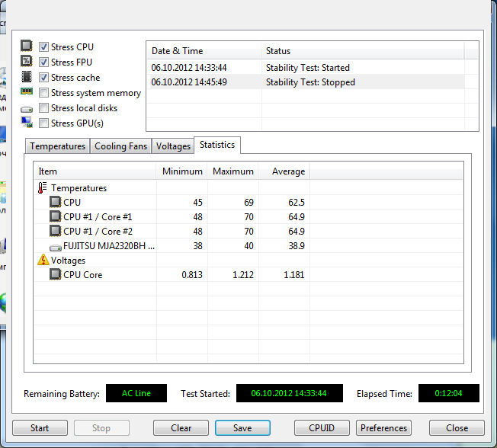The width and height of the screenshot is (497, 448).
Task: Click the FUJITSU average temperature 38.9
Action: 297,246
